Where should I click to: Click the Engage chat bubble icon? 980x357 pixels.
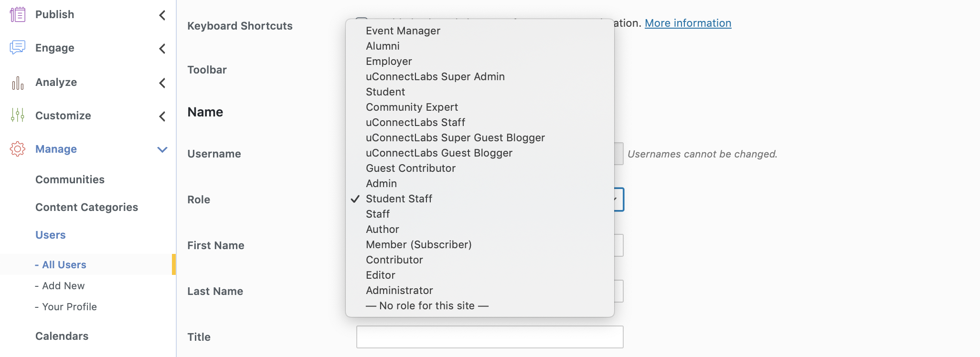pos(18,48)
